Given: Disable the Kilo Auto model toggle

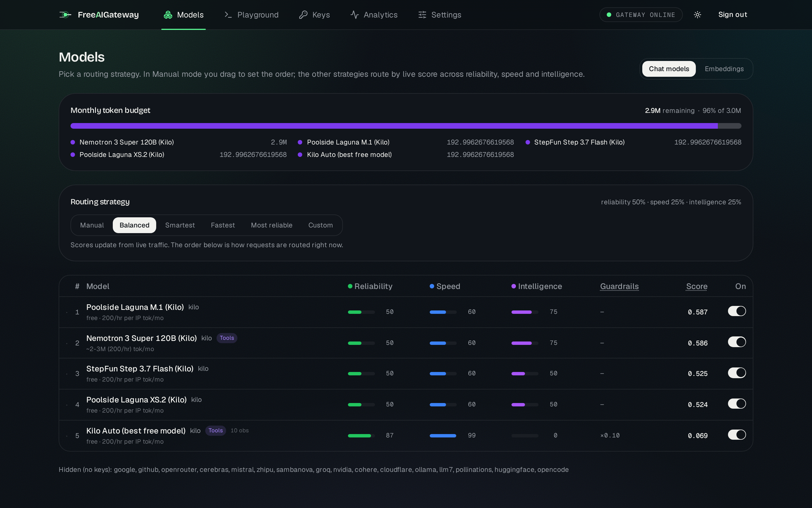Looking at the screenshot, I should tap(737, 435).
